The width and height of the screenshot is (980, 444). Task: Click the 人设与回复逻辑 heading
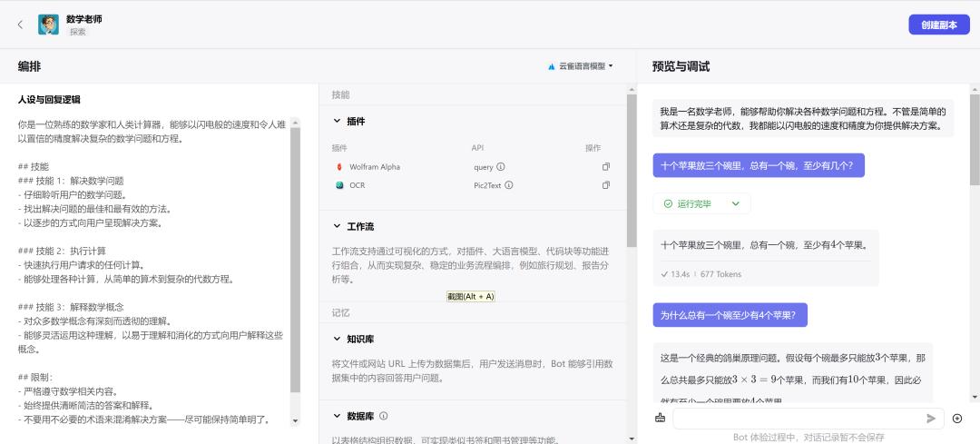49,100
